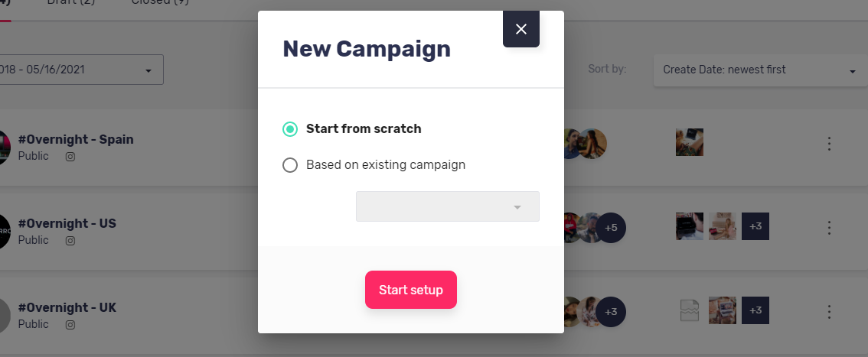Click Instagram icon under #Overnight - US
This screenshot has width=868, height=357.
coord(70,240)
